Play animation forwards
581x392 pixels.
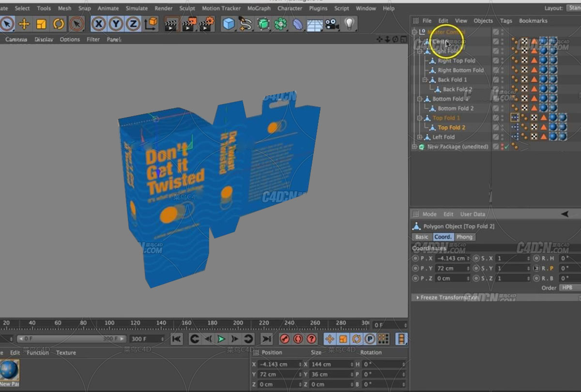tap(221, 339)
